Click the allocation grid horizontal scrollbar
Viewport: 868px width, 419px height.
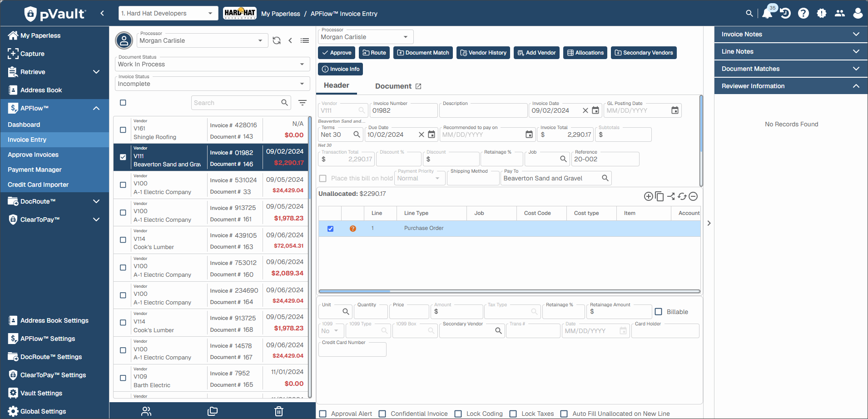[509, 291]
